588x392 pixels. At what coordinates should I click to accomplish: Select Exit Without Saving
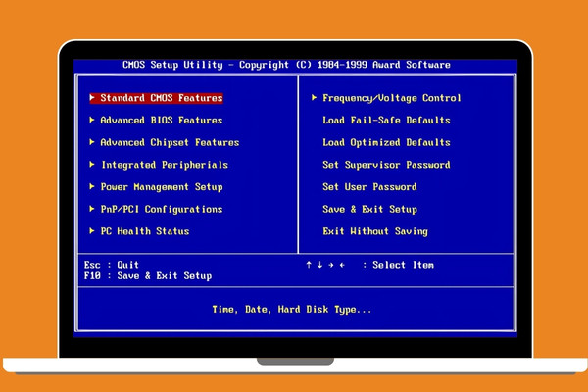pos(375,231)
